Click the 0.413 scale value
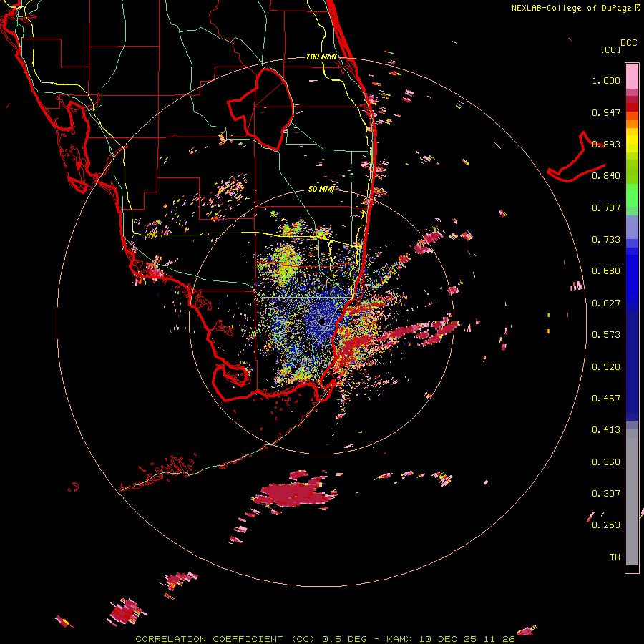Screen dimensions: 644x644 [606, 430]
